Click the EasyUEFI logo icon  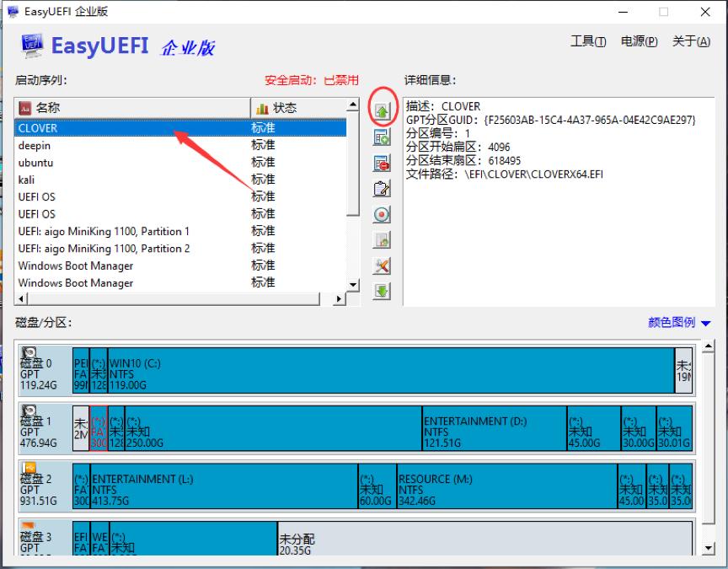[x=31, y=45]
